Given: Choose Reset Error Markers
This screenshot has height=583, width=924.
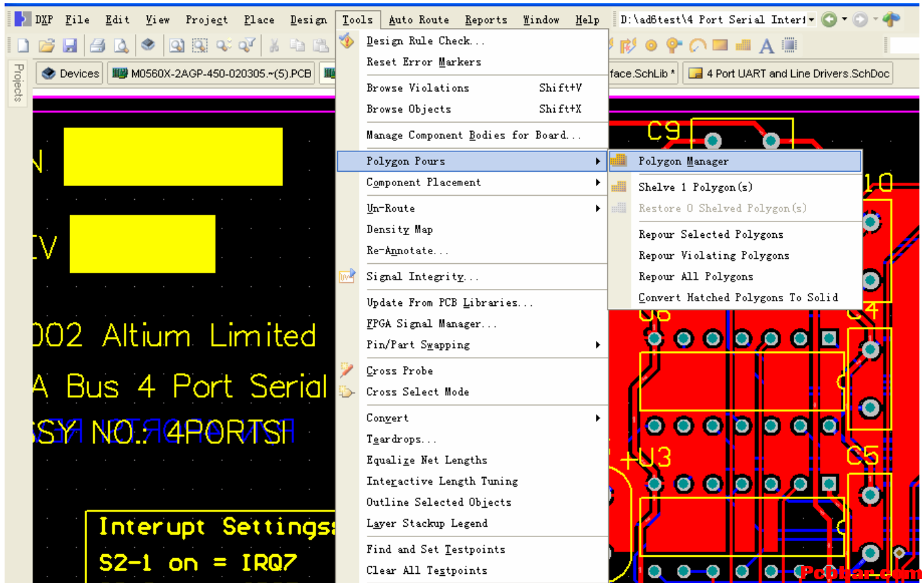Looking at the screenshot, I should 472,62.
